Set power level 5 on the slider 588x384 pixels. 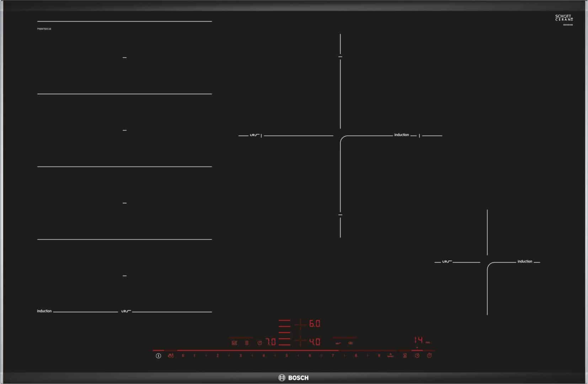pos(287,355)
